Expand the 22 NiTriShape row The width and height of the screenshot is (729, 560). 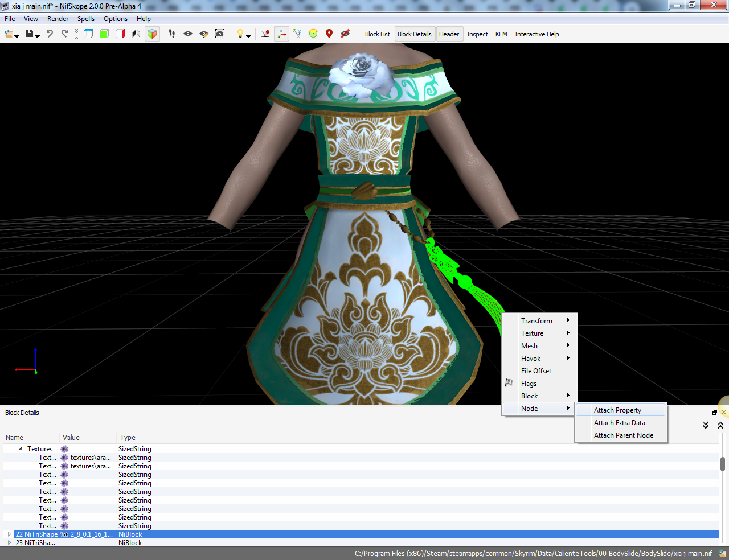9,534
